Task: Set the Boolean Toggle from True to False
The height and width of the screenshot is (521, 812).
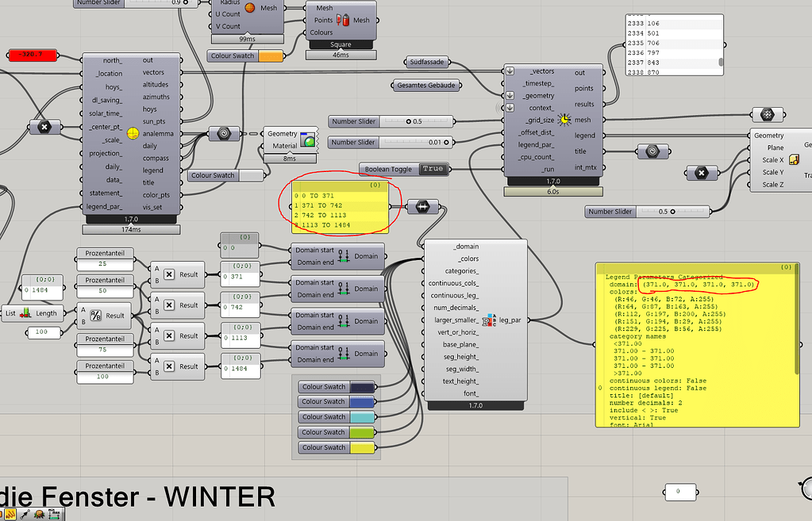Action: pos(433,168)
